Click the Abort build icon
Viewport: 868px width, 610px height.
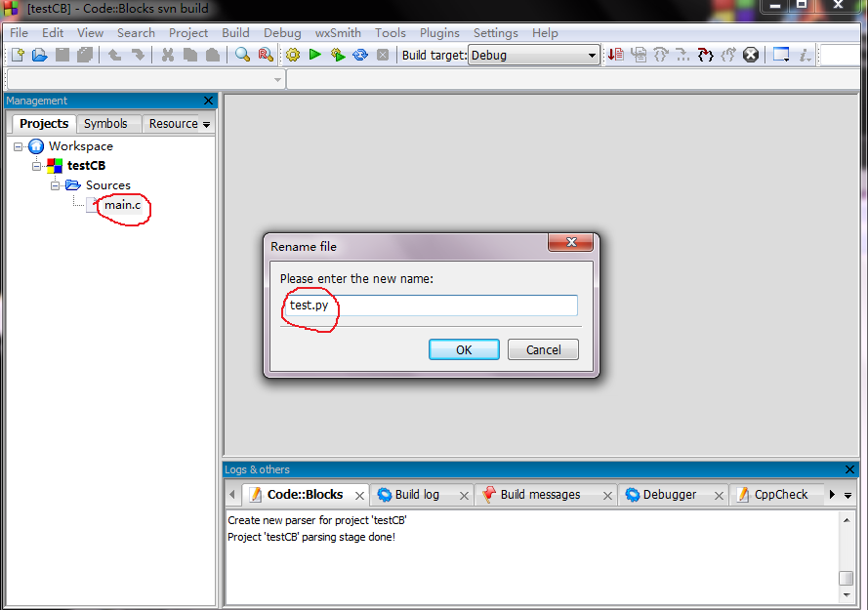click(383, 55)
